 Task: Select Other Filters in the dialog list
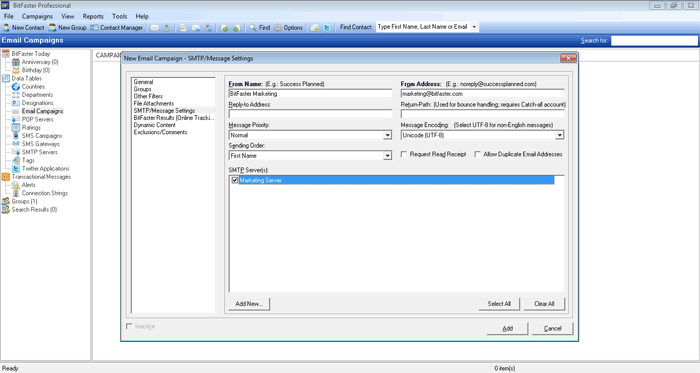click(148, 96)
